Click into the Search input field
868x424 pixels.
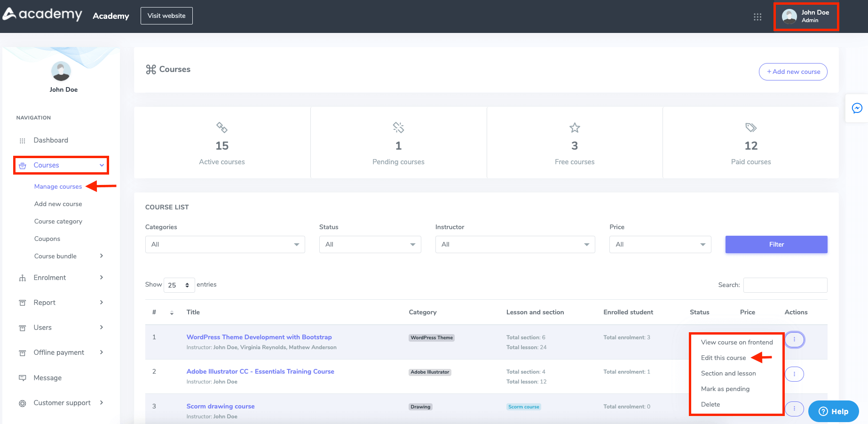[x=785, y=285]
